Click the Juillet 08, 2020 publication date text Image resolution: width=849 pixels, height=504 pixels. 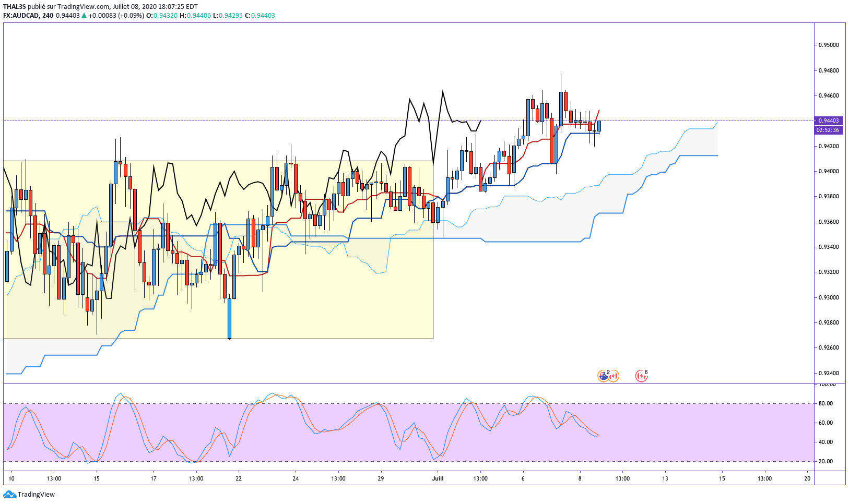tap(136, 7)
